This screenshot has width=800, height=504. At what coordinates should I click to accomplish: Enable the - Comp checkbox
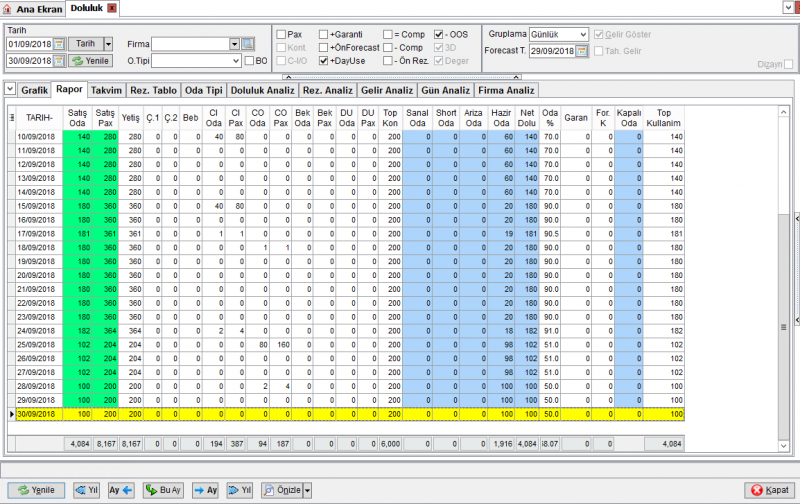tap(388, 47)
